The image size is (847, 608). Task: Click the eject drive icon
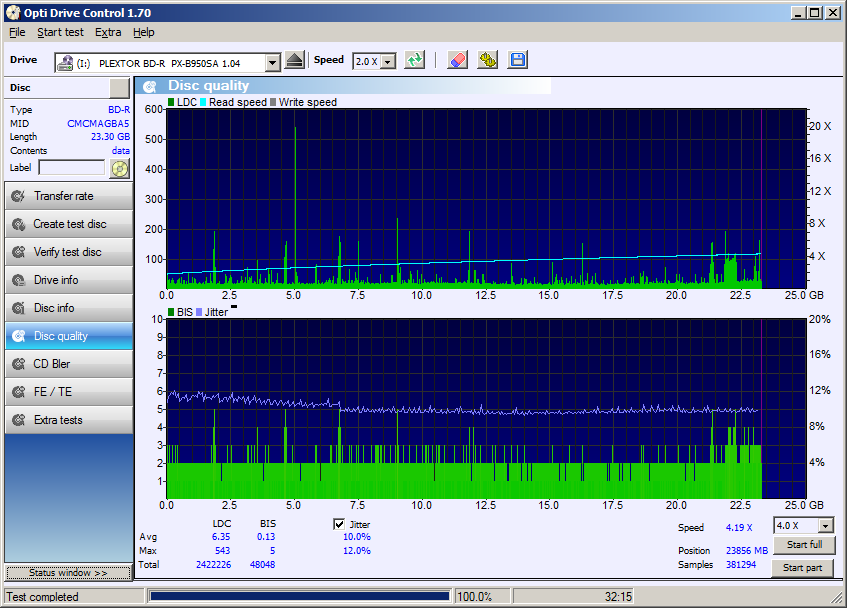294,60
